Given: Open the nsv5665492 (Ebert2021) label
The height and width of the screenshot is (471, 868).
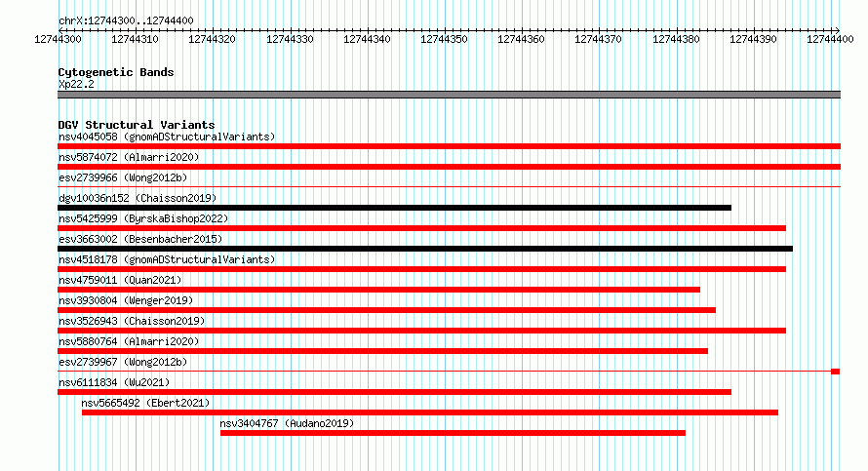Looking at the screenshot, I should [x=145, y=403].
